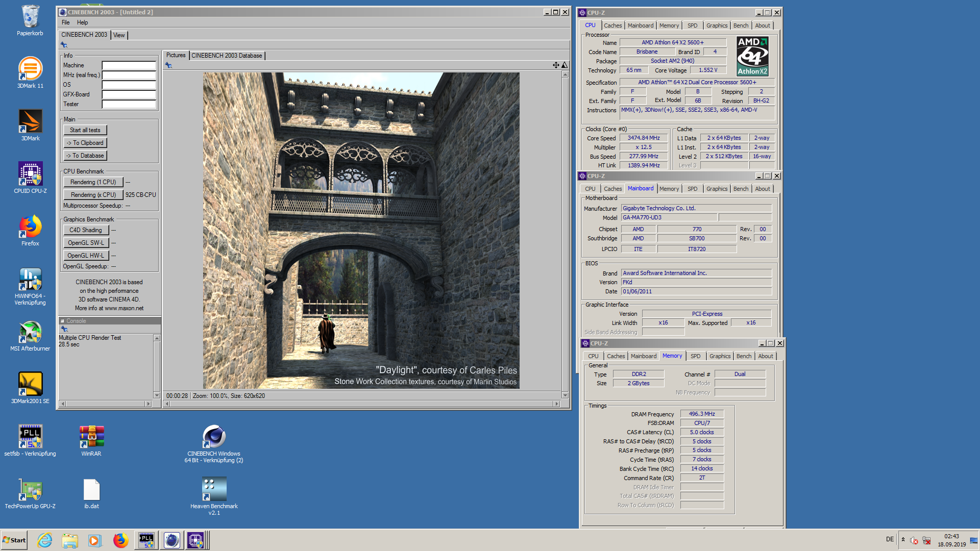Click the Firefox taskbar icon
This screenshot has height=551, width=980.
tap(120, 540)
